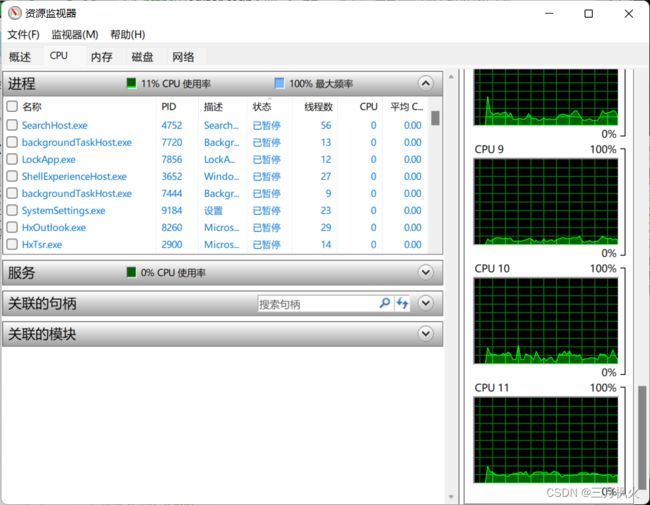Screen dimensions: 650x505
Task: Collapse the 进程 section chevron
Action: (x=426, y=83)
